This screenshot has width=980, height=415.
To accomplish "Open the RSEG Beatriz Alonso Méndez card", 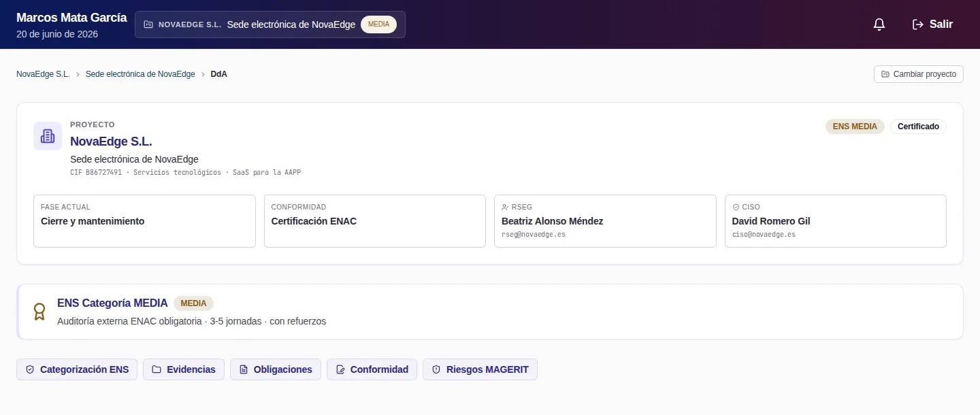I will tap(605, 221).
